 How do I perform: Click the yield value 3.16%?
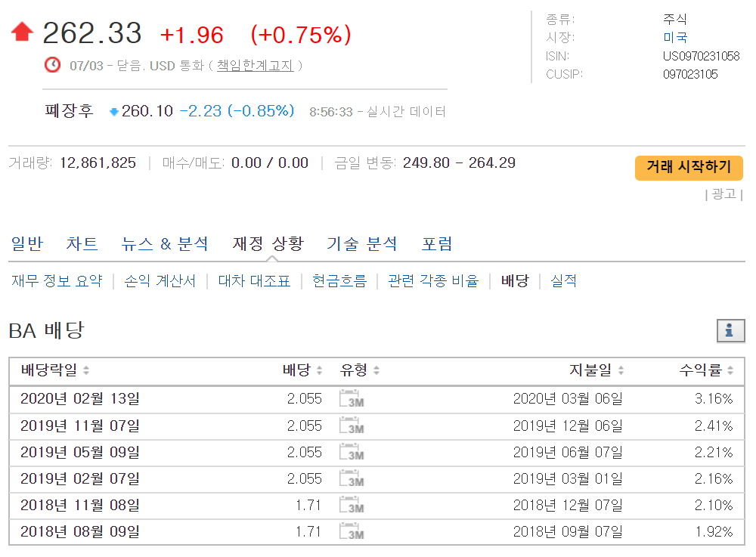714,398
